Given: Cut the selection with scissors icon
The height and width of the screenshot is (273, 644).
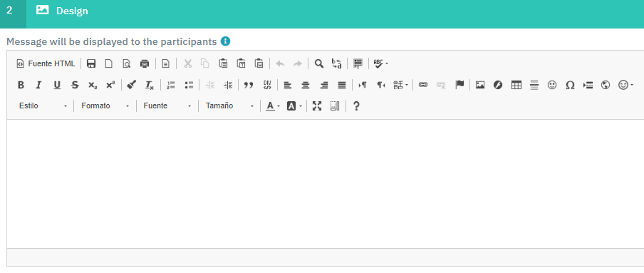Looking at the screenshot, I should (187, 63).
